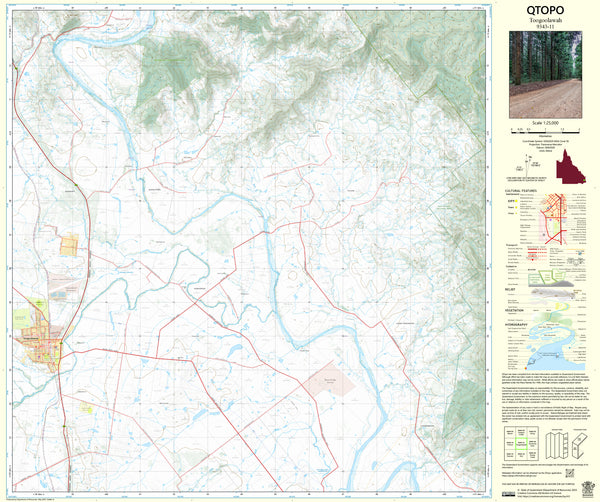Click the north declination arrow diagram
The height and width of the screenshot is (502, 600).
pyautogui.click(x=526, y=164)
